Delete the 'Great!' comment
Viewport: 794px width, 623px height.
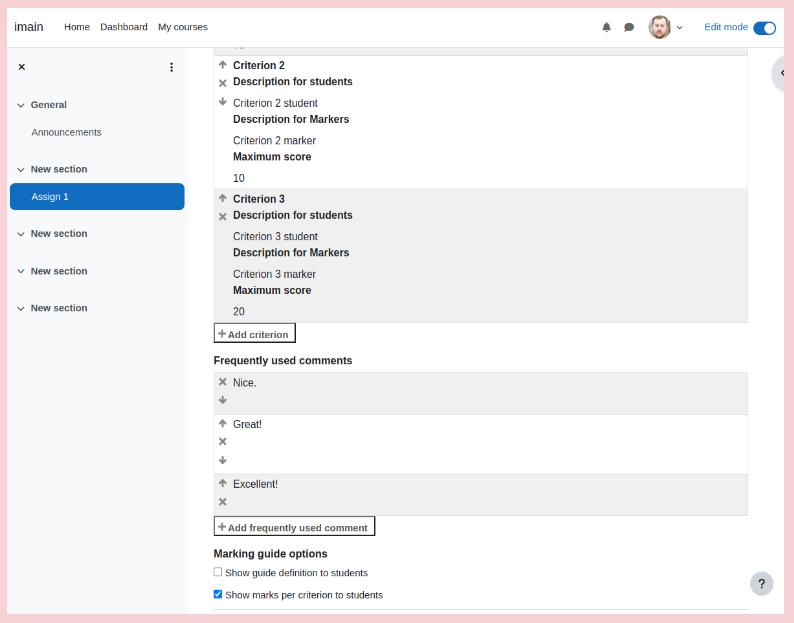click(x=222, y=442)
